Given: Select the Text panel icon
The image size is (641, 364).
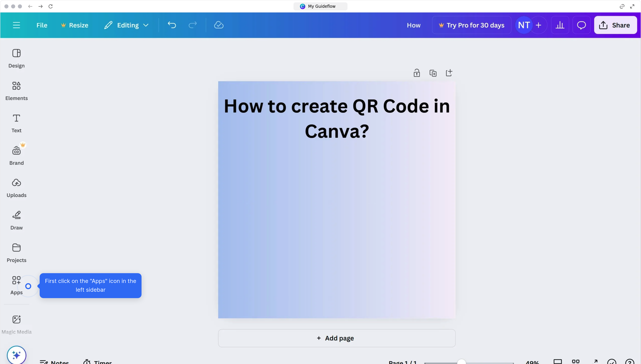Looking at the screenshot, I should pos(16,123).
